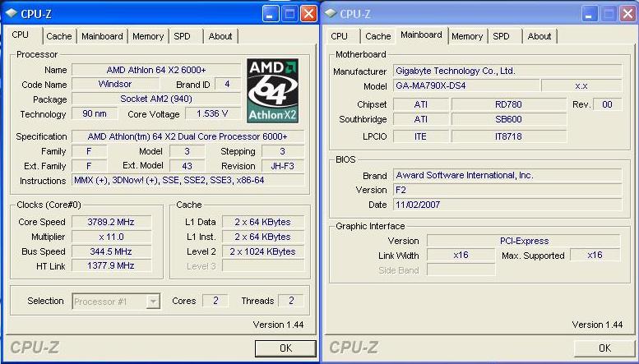Click OK button in right CPU-Z window

coord(604,348)
